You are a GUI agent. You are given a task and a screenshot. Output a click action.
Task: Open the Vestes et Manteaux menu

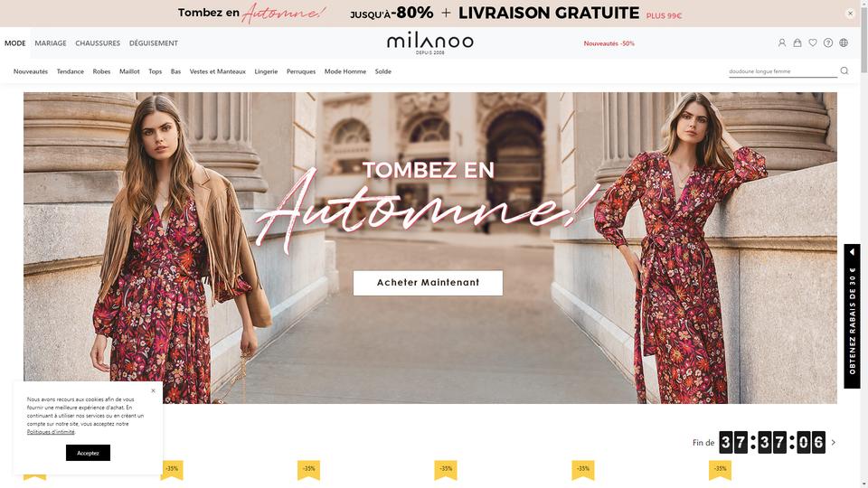click(x=218, y=71)
